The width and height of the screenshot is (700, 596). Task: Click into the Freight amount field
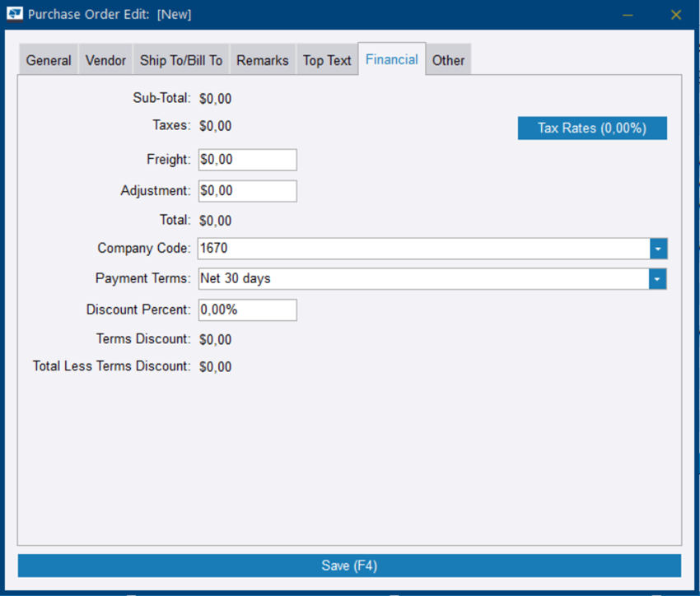[x=248, y=160]
